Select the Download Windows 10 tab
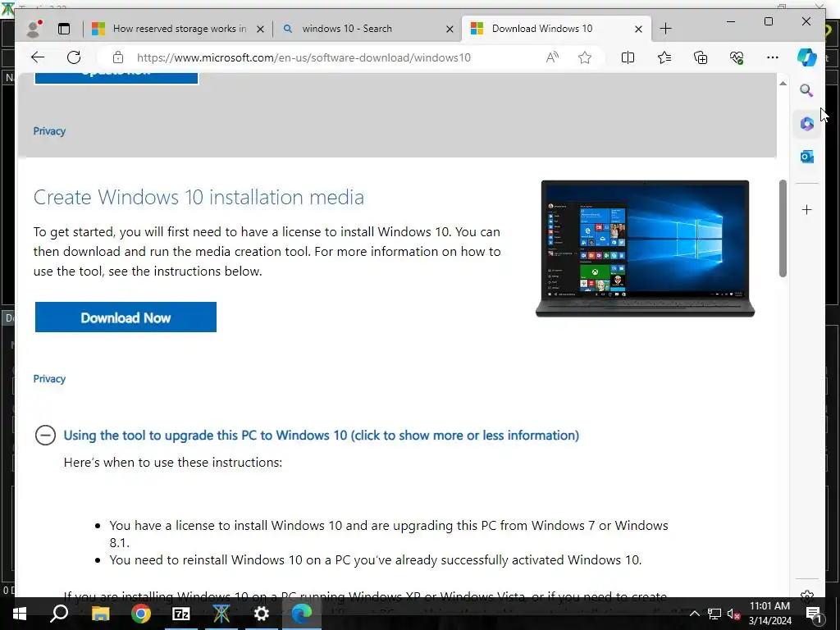 tap(556, 29)
